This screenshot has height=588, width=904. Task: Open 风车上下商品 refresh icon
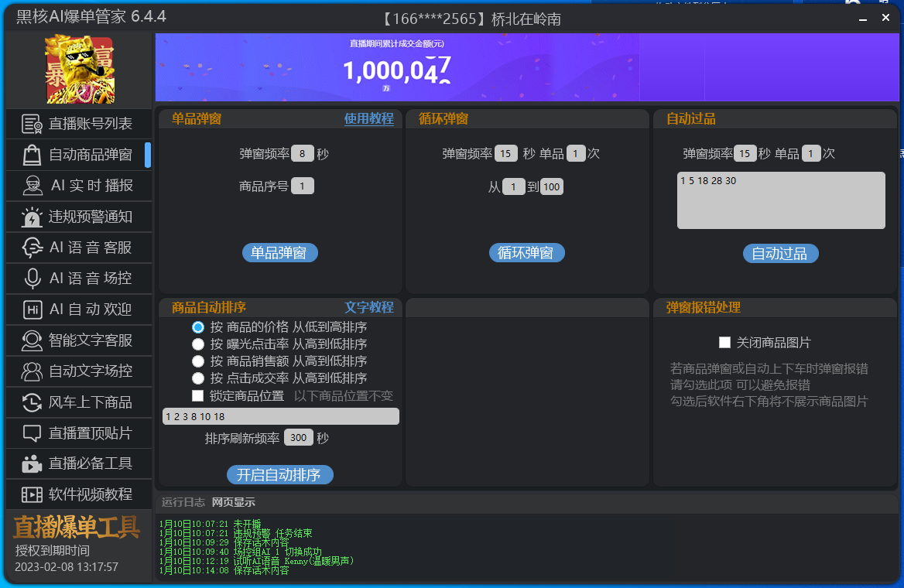click(32, 402)
